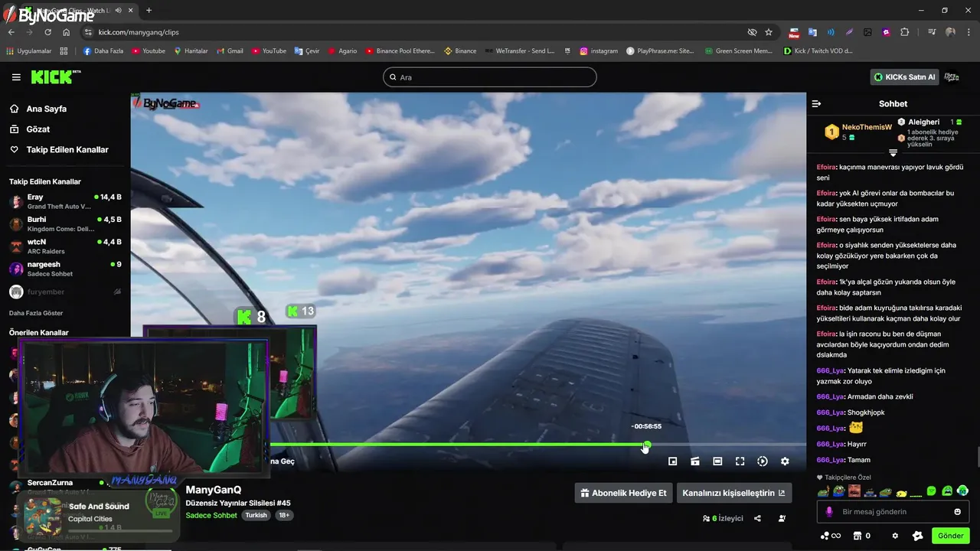
Task: Toggle picture-in-picture mini player
Action: click(672, 461)
